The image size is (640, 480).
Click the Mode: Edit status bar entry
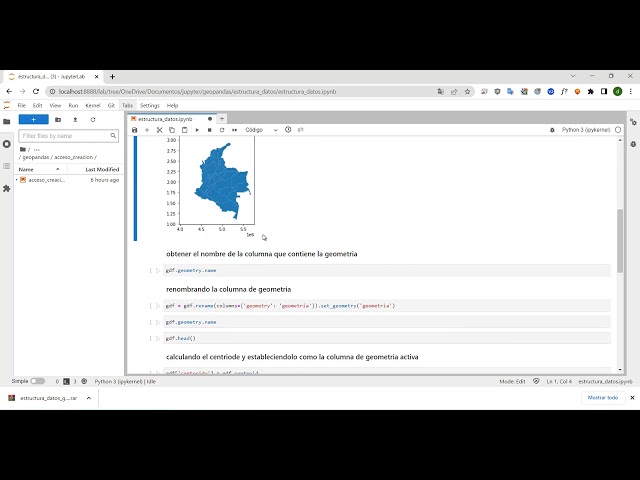(x=512, y=381)
